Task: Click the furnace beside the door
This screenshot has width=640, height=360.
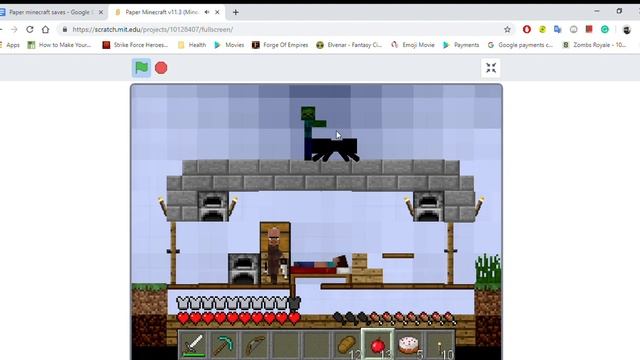Action: (244, 269)
